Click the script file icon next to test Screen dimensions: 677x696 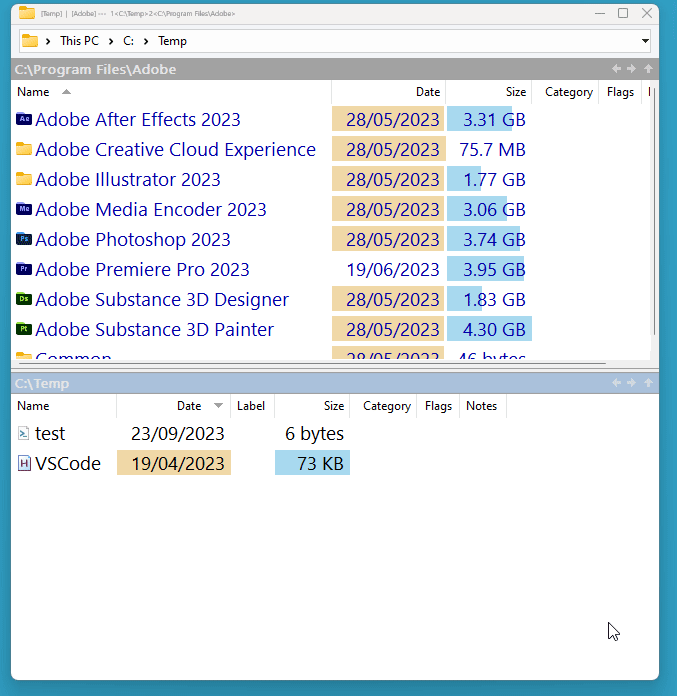[x=24, y=433]
